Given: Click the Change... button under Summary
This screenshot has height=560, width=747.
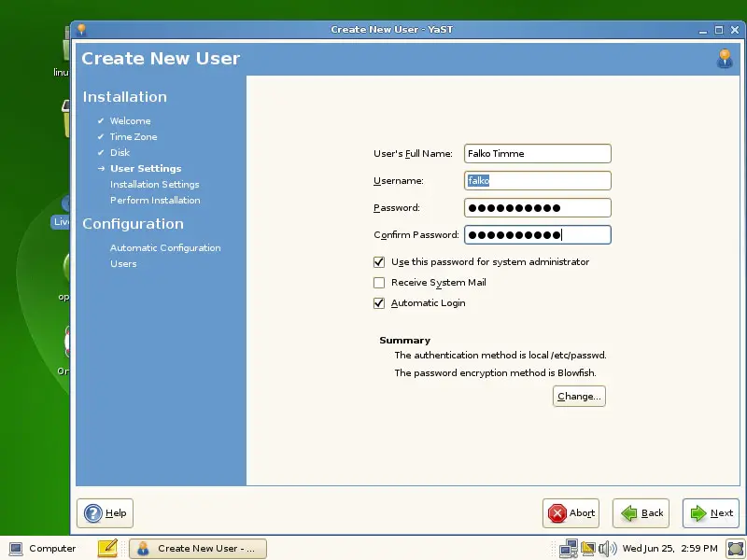Looking at the screenshot, I should click(x=579, y=396).
